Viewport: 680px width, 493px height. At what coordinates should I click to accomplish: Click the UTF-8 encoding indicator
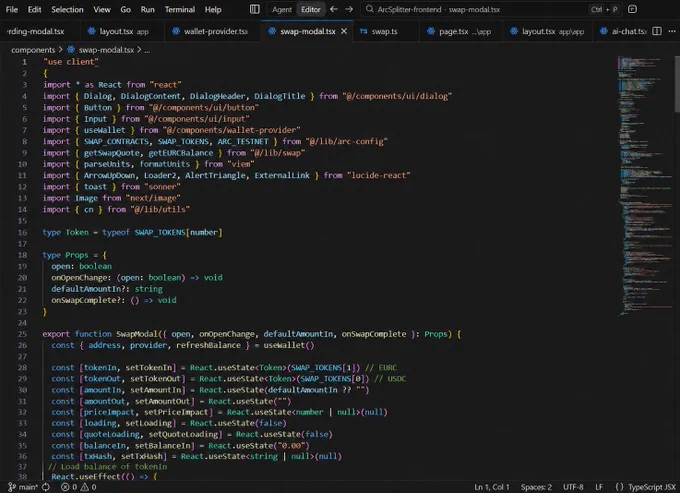573,487
